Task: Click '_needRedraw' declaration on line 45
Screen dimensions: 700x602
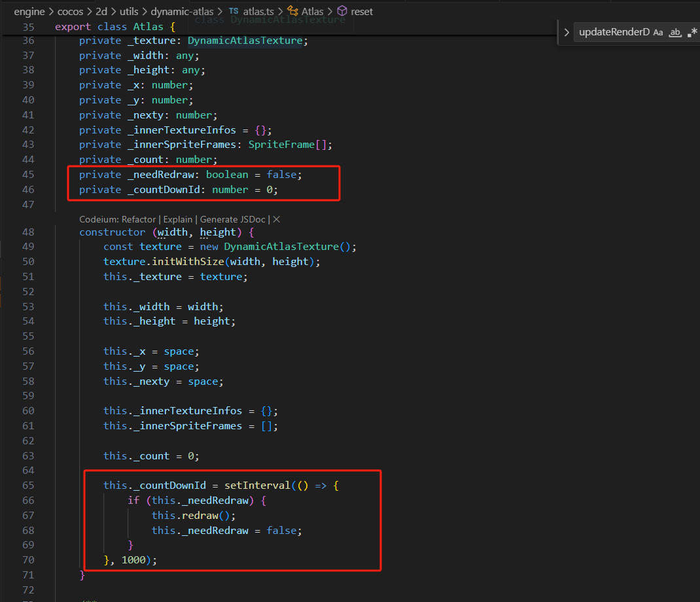Action: point(161,175)
